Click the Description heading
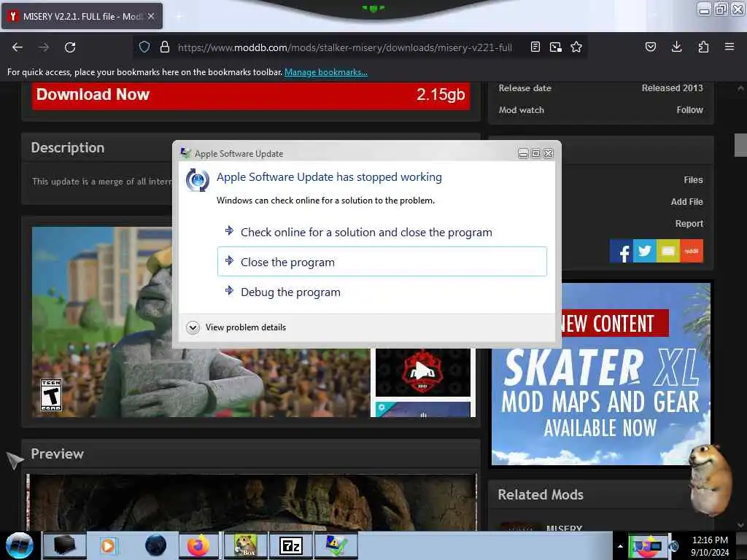 point(68,147)
